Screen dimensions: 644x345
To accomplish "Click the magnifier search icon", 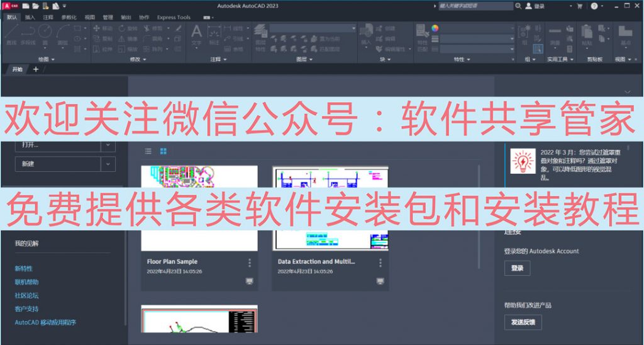I will coord(518,6).
